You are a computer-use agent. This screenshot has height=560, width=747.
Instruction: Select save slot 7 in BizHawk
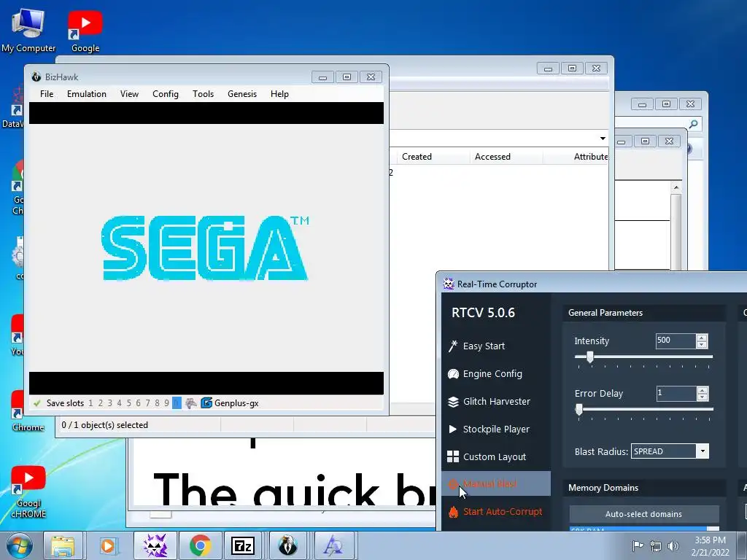click(x=147, y=402)
